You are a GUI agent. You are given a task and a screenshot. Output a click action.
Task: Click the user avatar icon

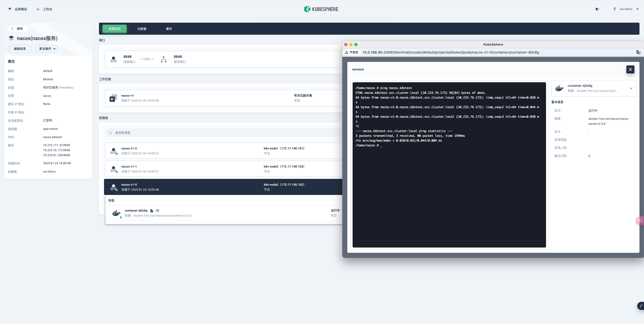tap(615, 9)
